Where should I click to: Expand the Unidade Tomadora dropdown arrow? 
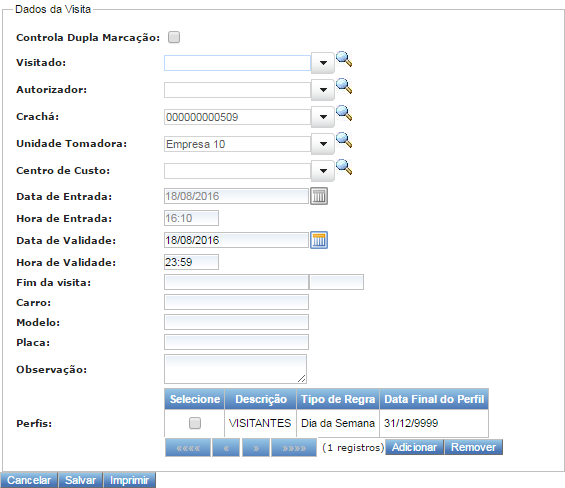coord(323,144)
